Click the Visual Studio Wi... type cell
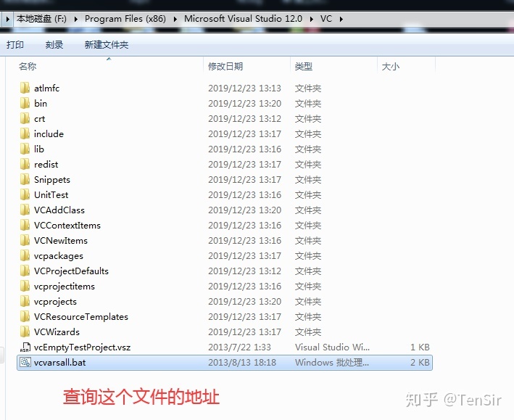This screenshot has width=514, height=420. [x=332, y=347]
